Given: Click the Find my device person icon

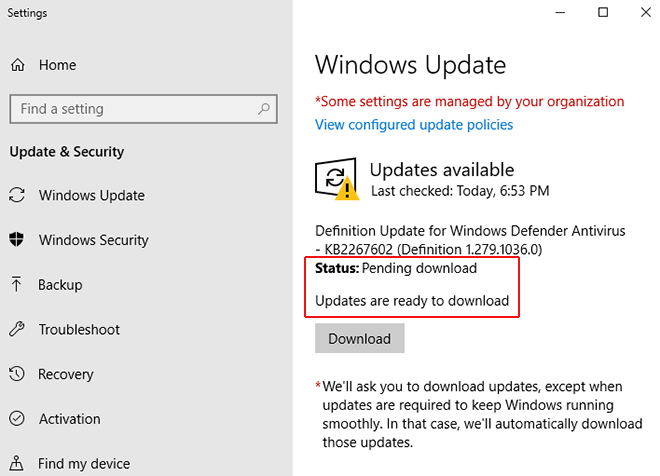Looking at the screenshot, I should (x=16, y=463).
